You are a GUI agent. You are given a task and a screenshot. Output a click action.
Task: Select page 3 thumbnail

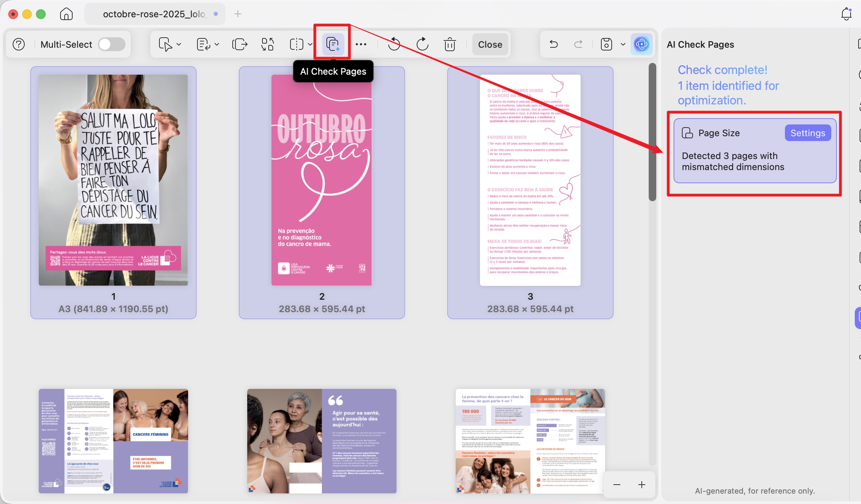pyautogui.click(x=530, y=180)
